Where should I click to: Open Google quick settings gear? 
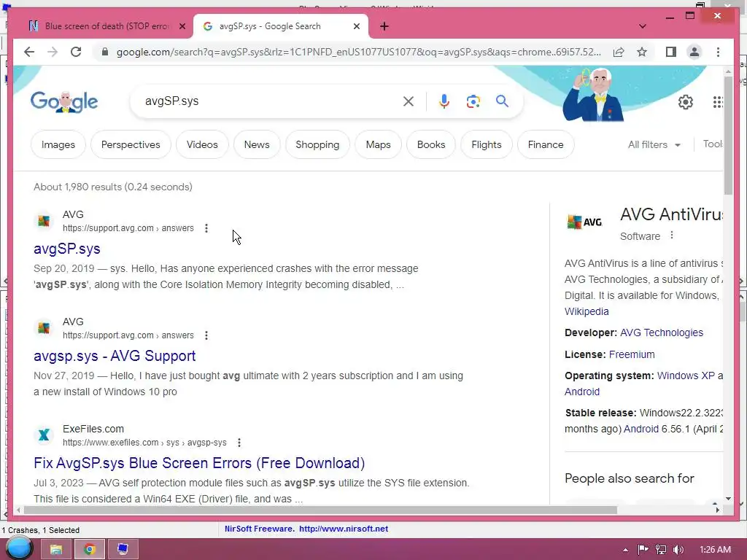pos(686,102)
